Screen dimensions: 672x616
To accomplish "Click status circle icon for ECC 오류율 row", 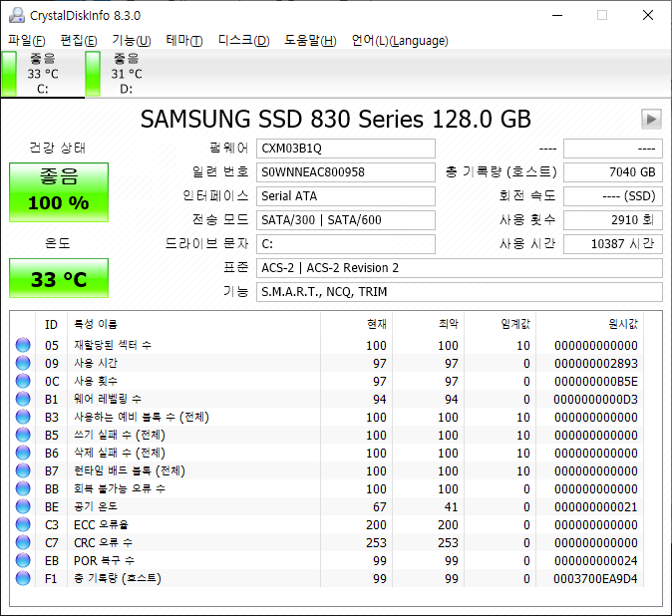I will pyautogui.click(x=24, y=525).
